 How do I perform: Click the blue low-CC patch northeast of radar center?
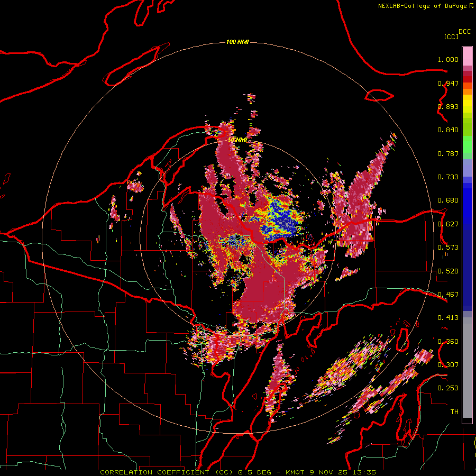(282, 219)
